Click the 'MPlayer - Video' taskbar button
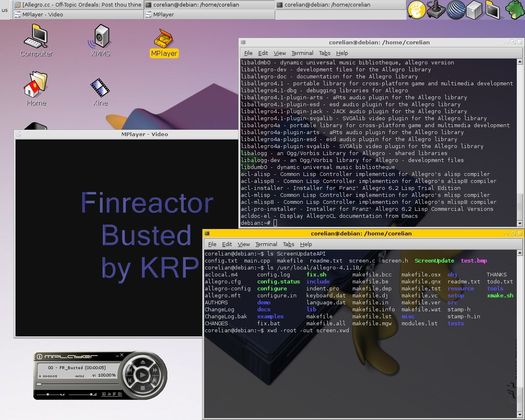The image size is (525, 420). coord(78,14)
